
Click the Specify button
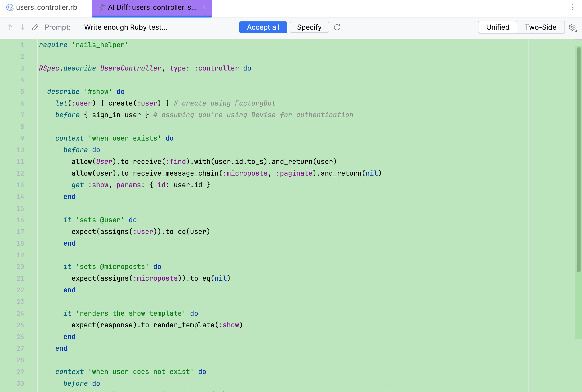click(x=309, y=27)
